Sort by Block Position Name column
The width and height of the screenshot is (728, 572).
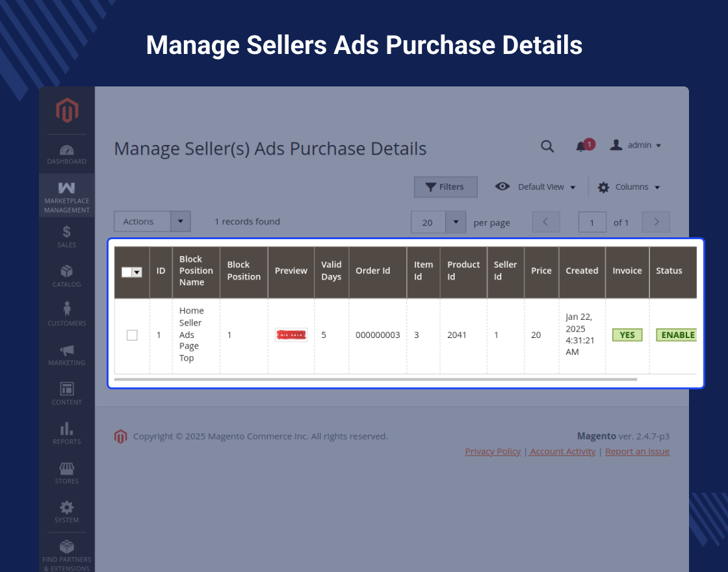click(196, 272)
